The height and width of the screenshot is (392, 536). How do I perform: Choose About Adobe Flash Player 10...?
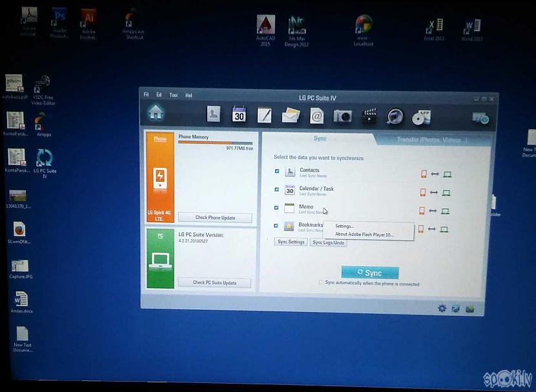point(364,234)
